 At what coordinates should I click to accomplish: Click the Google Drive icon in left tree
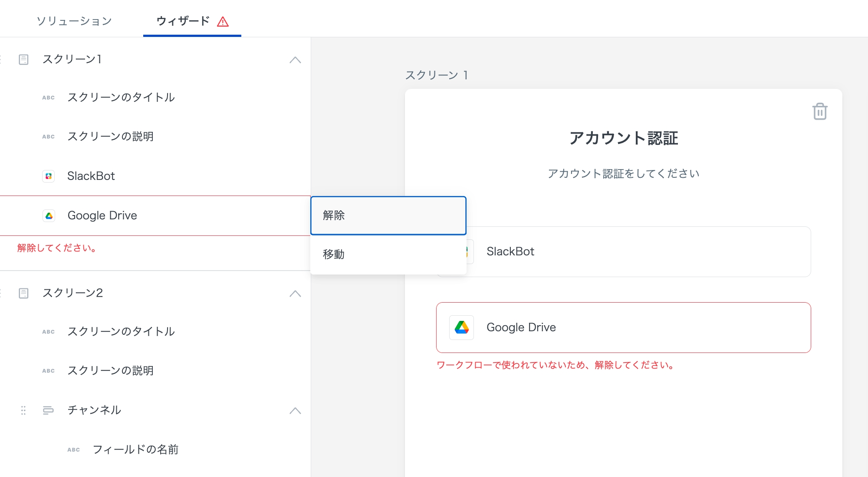[x=49, y=216]
